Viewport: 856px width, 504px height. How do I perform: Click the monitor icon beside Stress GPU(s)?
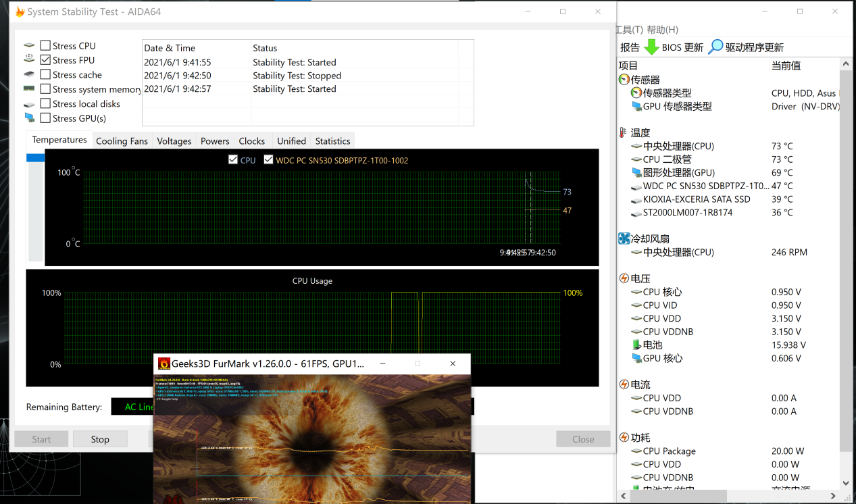(x=29, y=118)
